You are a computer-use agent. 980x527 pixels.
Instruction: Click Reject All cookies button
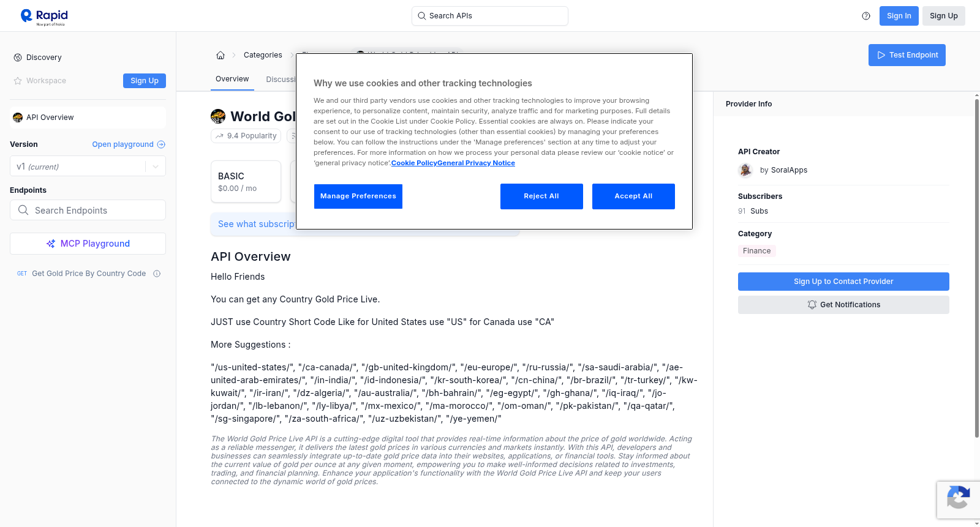(x=541, y=196)
